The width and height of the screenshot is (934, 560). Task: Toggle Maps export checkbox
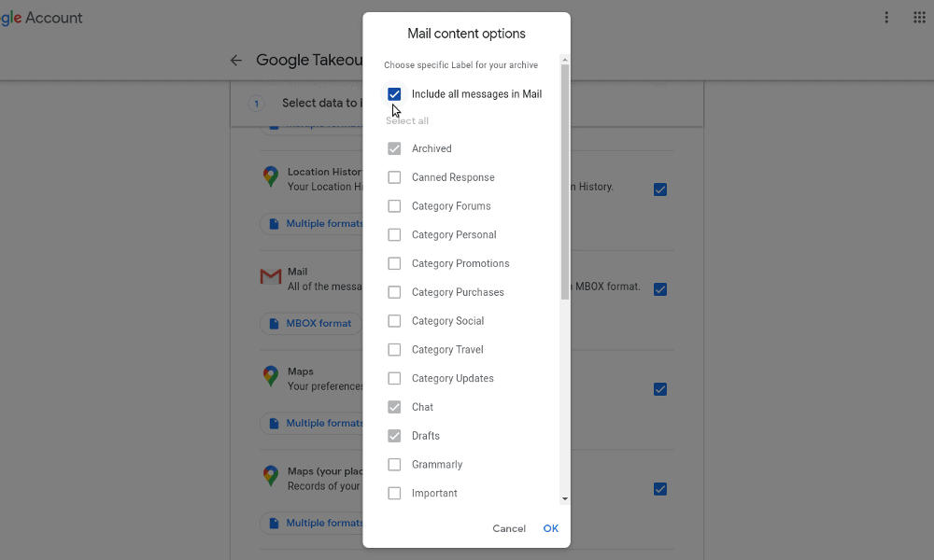[660, 389]
